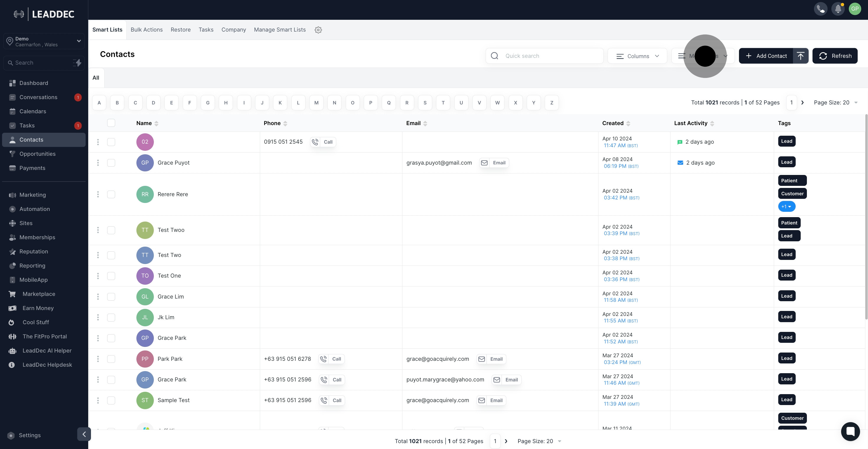This screenshot has height=449, width=868.
Task: Open the chat support bubble
Action: point(850,431)
